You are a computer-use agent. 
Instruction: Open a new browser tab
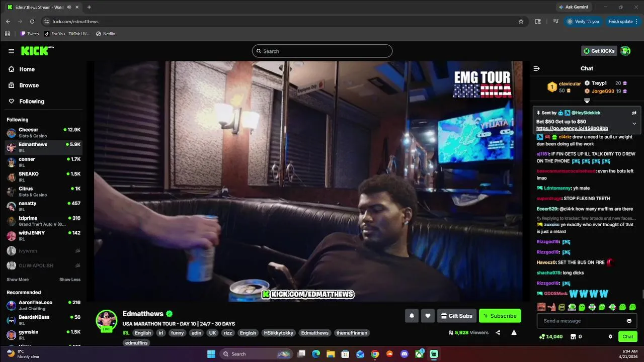click(x=89, y=7)
